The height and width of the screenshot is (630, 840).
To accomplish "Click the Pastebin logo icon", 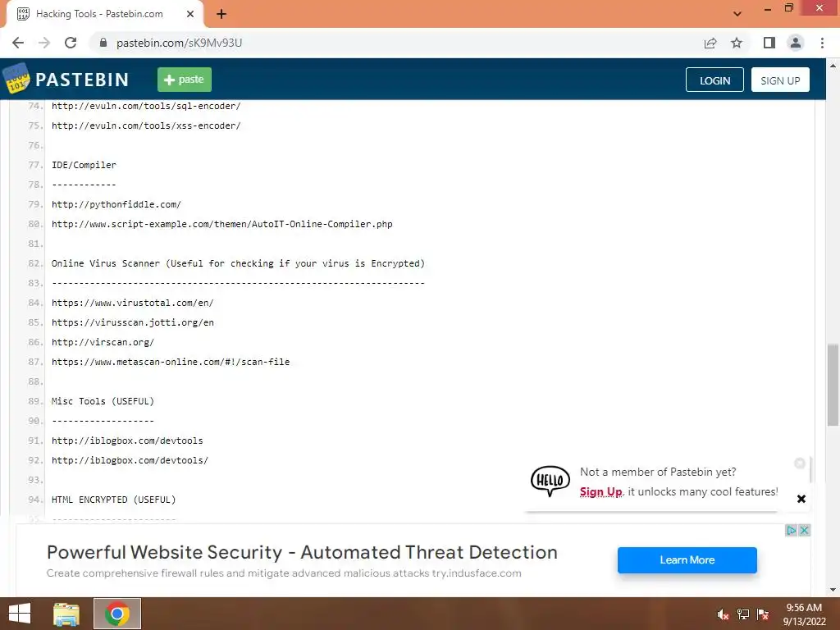I will (x=16, y=78).
